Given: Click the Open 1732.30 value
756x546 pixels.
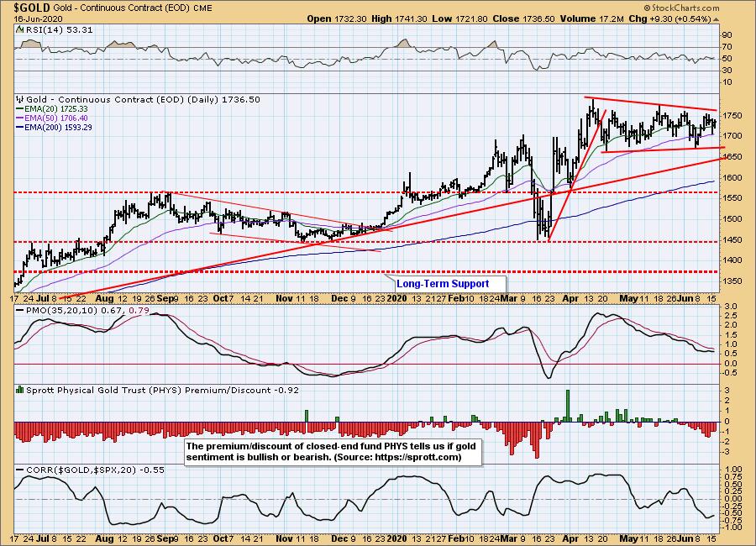Looking at the screenshot, I should click(337, 18).
